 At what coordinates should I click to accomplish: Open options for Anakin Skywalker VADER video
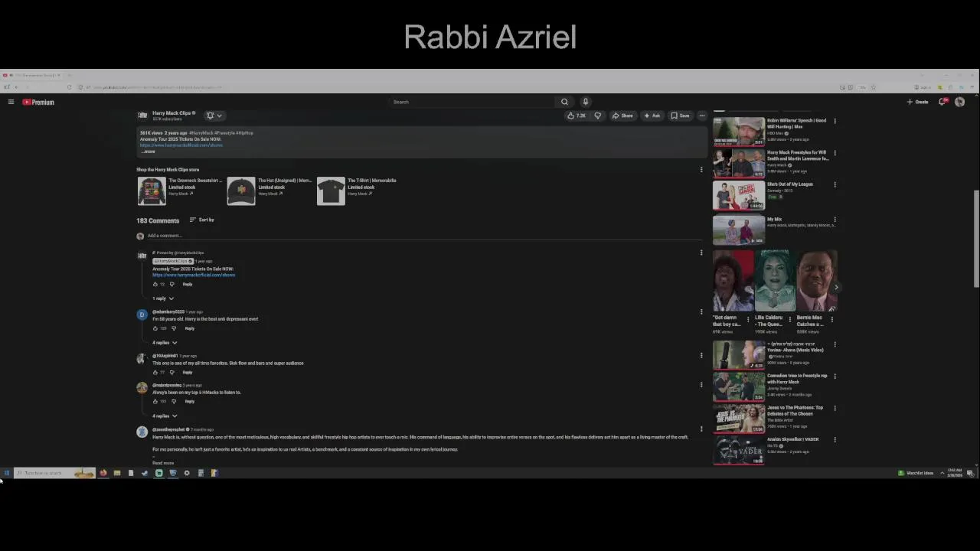pos(835,440)
